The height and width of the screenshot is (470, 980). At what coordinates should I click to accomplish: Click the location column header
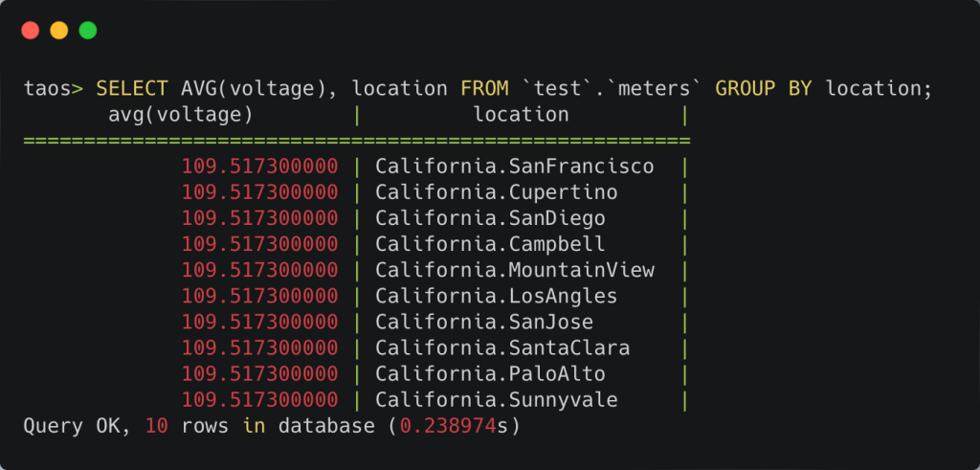(x=521, y=115)
